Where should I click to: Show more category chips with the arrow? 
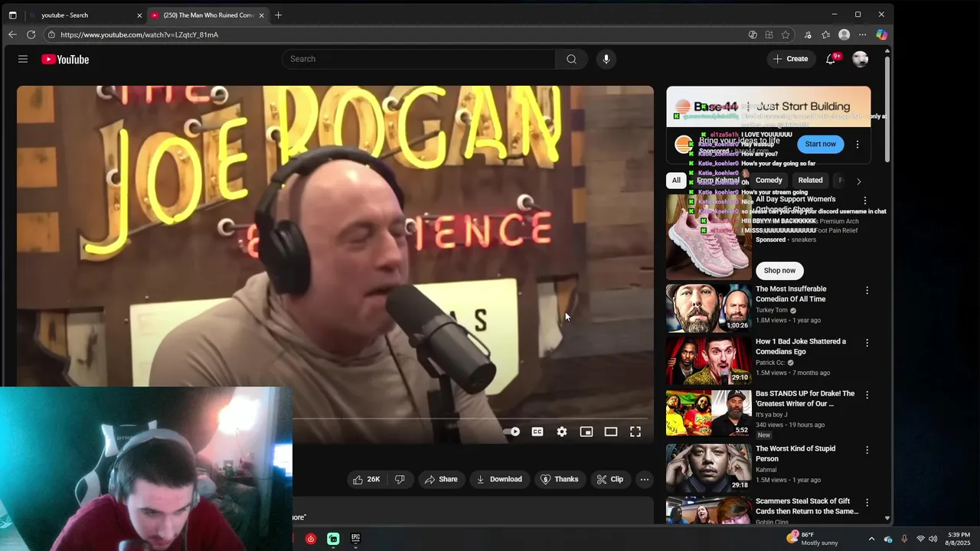858,181
